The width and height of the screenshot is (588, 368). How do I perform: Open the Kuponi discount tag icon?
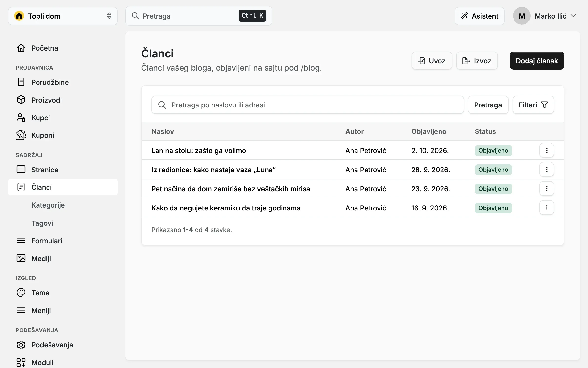pos(21,135)
